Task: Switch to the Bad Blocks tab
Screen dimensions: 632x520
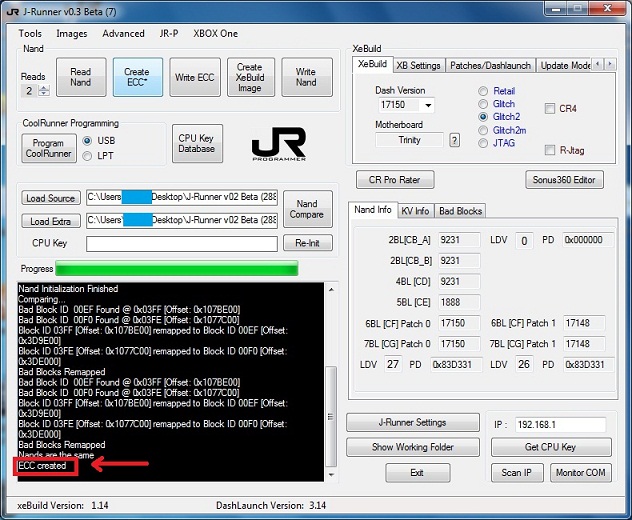Action: pyautogui.click(x=460, y=211)
